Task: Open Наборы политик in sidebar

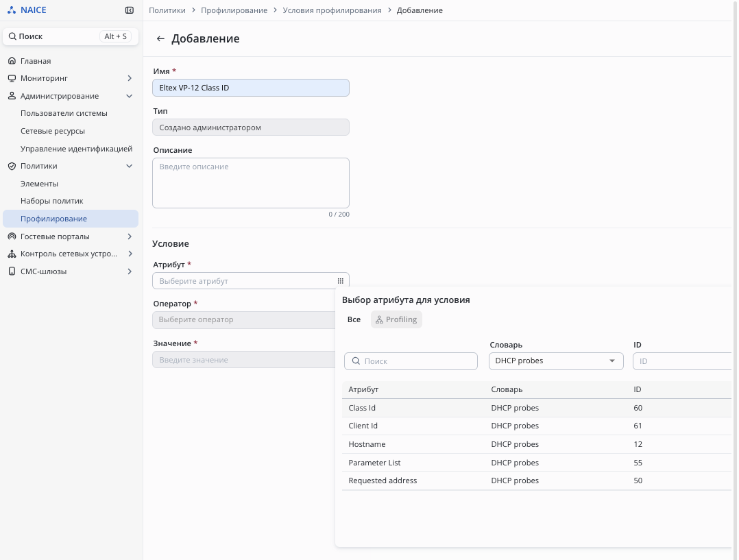Action: coord(51,201)
